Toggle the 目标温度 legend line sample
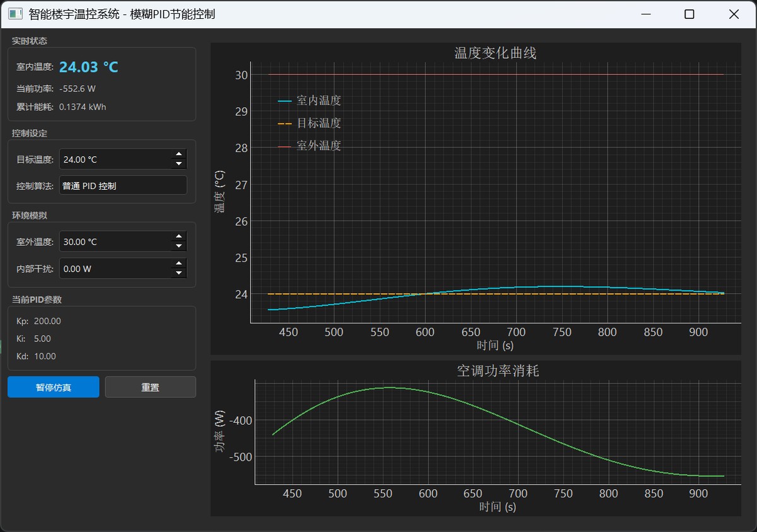Screen dimensions: 757x532 pos(285,124)
